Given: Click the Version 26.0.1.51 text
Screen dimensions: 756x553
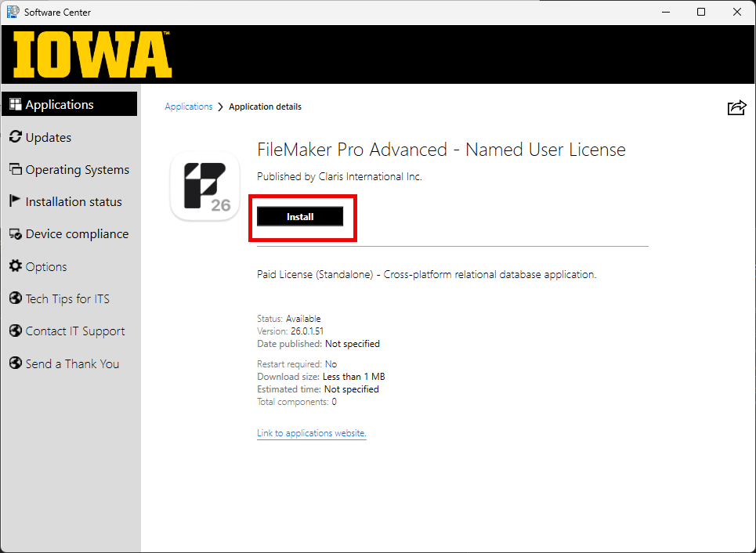Looking at the screenshot, I should point(290,331).
